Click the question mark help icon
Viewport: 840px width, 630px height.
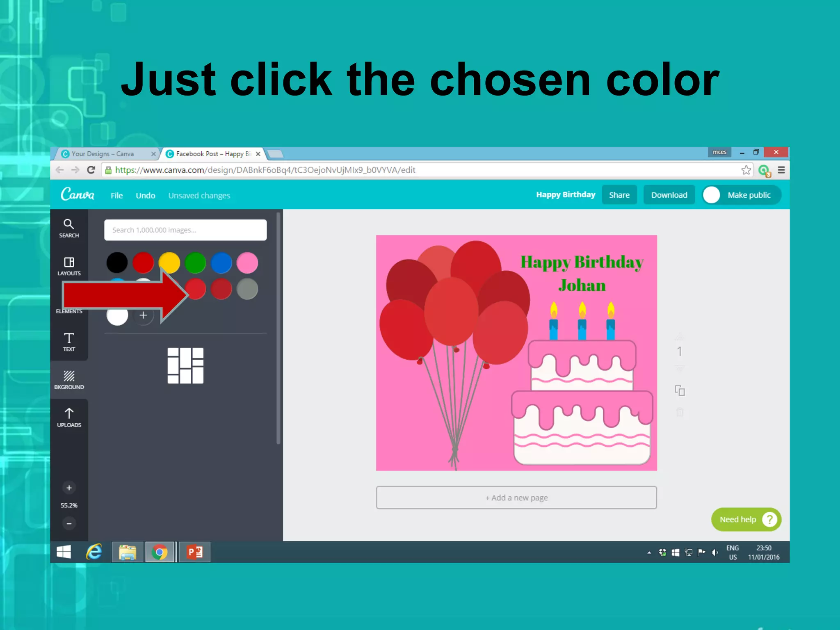[769, 519]
